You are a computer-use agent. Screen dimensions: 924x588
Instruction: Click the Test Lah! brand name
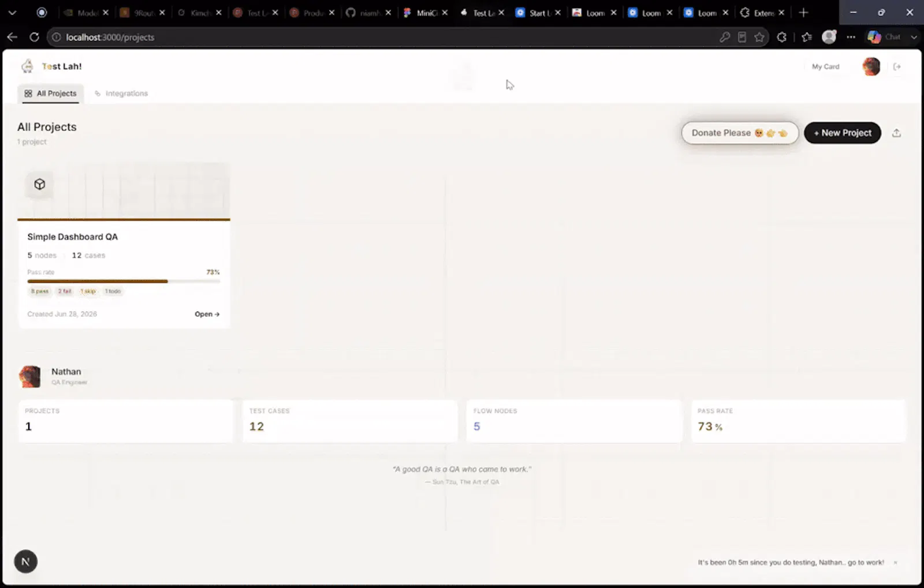coord(62,66)
